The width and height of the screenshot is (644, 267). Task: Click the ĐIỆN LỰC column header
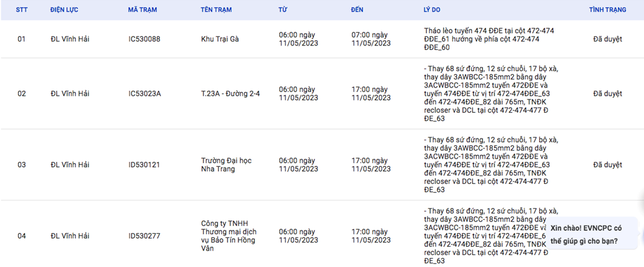point(66,11)
